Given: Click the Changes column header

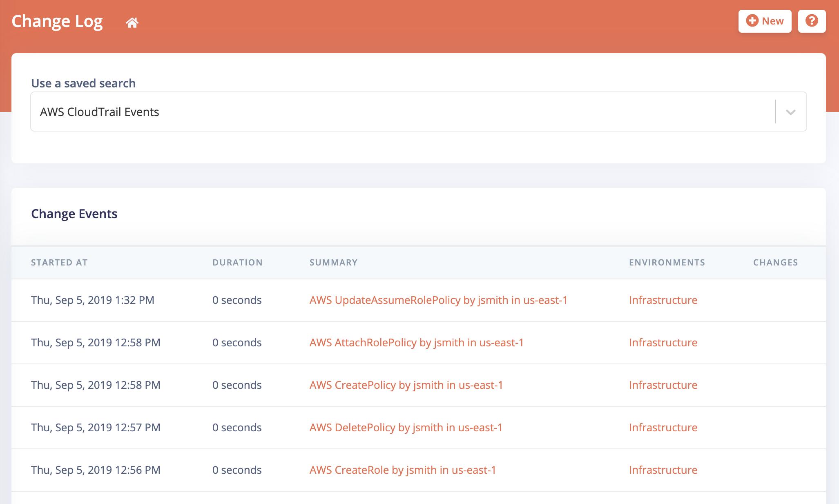Looking at the screenshot, I should 775,263.
